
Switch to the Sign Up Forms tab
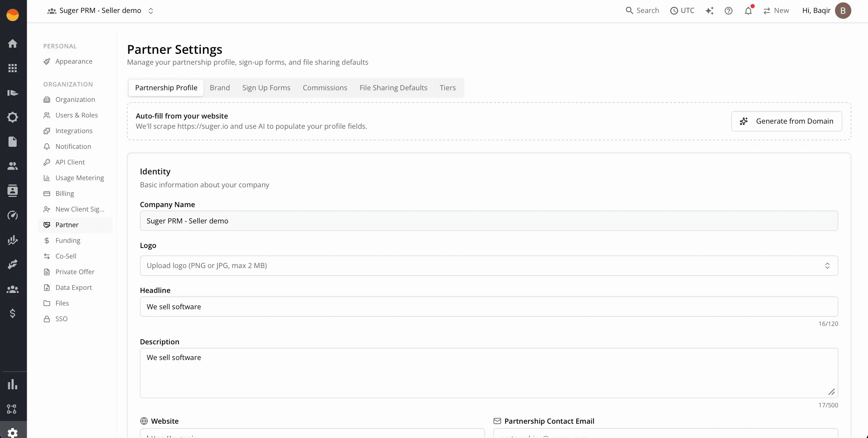pyautogui.click(x=266, y=88)
